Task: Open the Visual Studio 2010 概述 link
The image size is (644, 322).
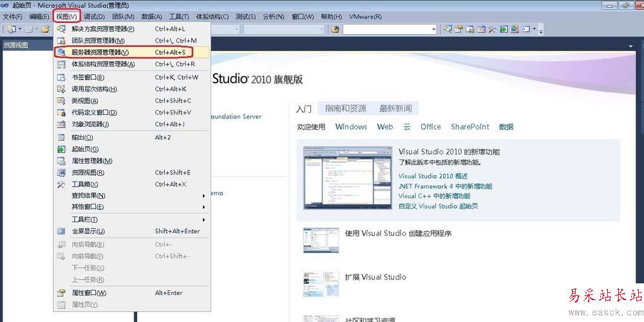Action: [x=433, y=176]
